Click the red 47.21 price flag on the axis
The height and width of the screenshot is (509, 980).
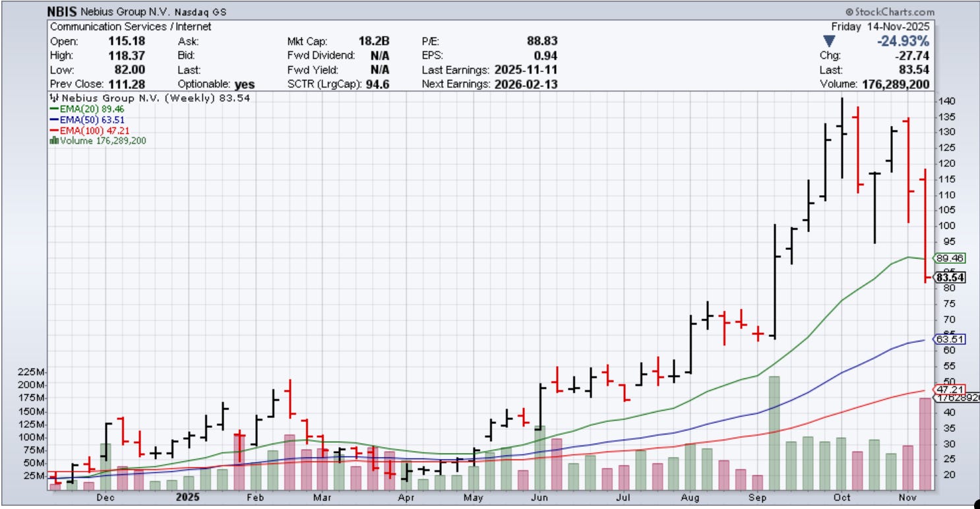(950, 390)
